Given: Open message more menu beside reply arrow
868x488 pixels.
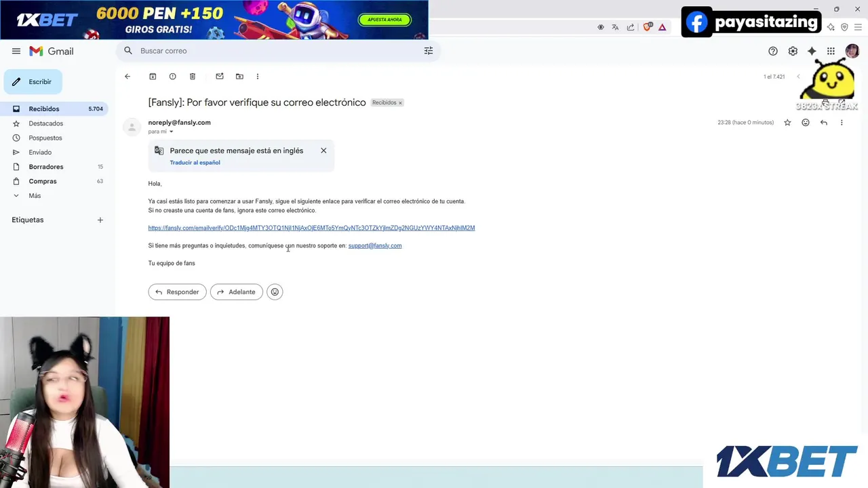Looking at the screenshot, I should 842,123.
